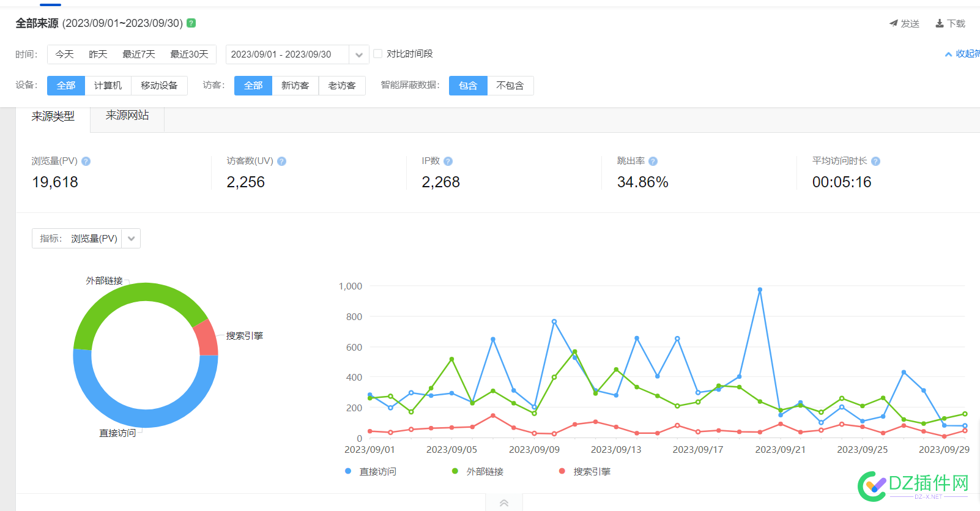Switch to the 来源网站 tab
The width and height of the screenshot is (980, 511).
[127, 116]
